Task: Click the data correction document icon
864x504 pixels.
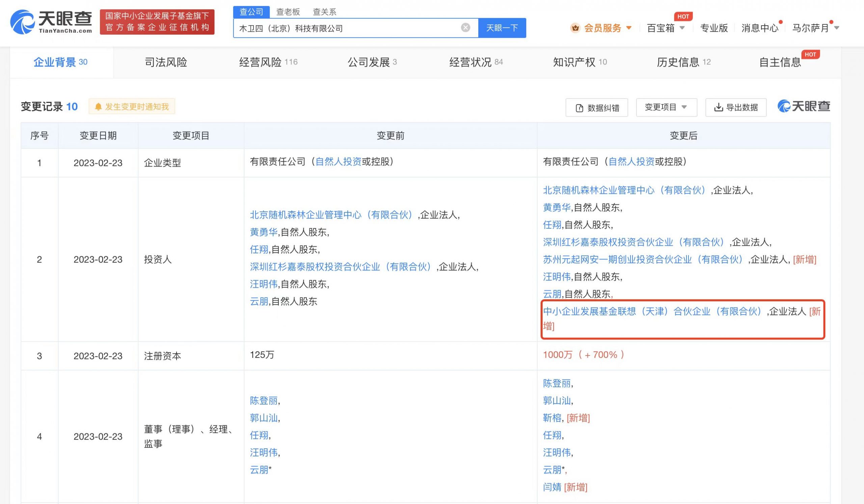Action: tap(579, 108)
